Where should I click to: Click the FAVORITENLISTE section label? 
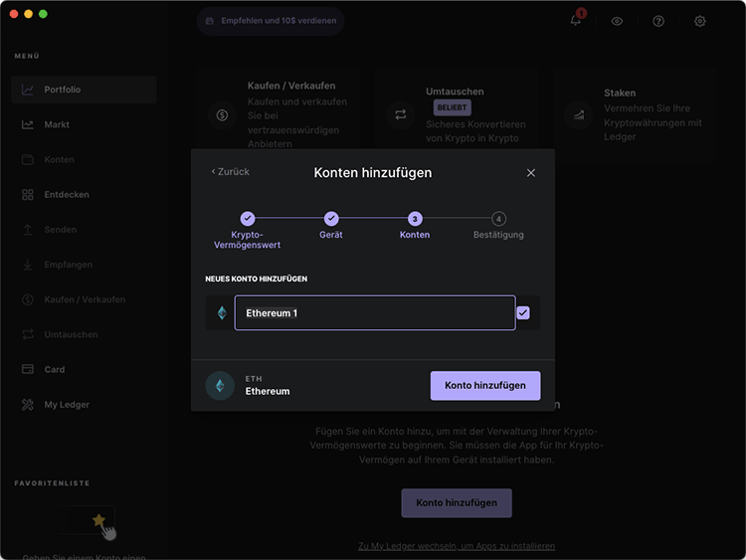52,483
